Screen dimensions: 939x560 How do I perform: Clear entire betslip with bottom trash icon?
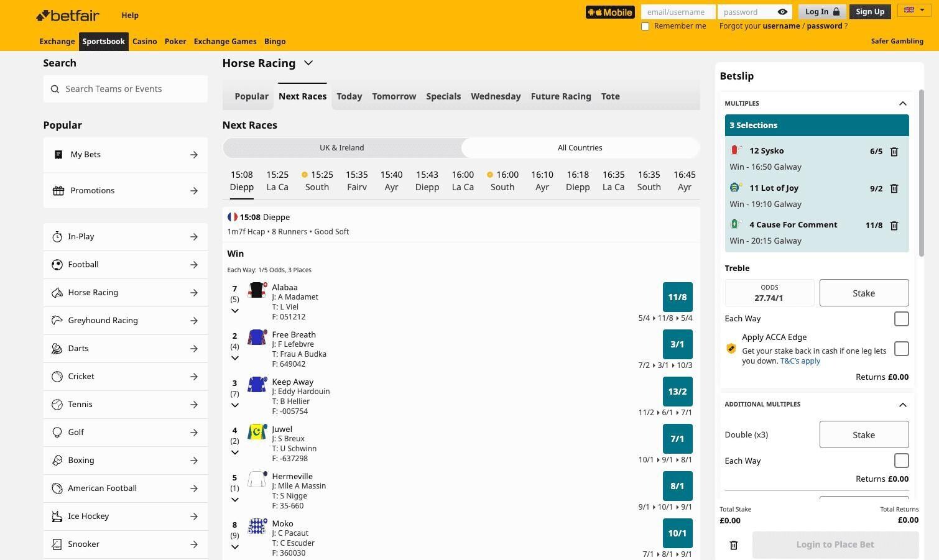734,545
